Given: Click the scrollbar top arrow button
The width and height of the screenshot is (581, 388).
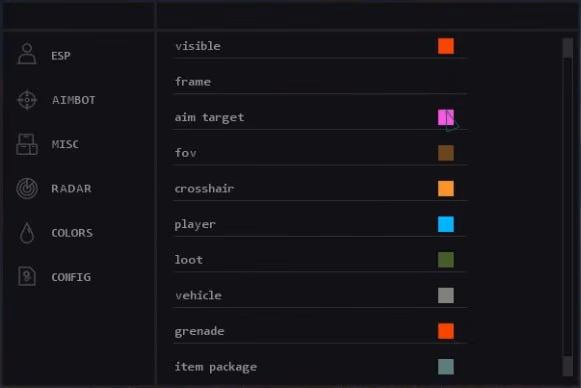Looking at the screenshot, I should click(x=568, y=48).
